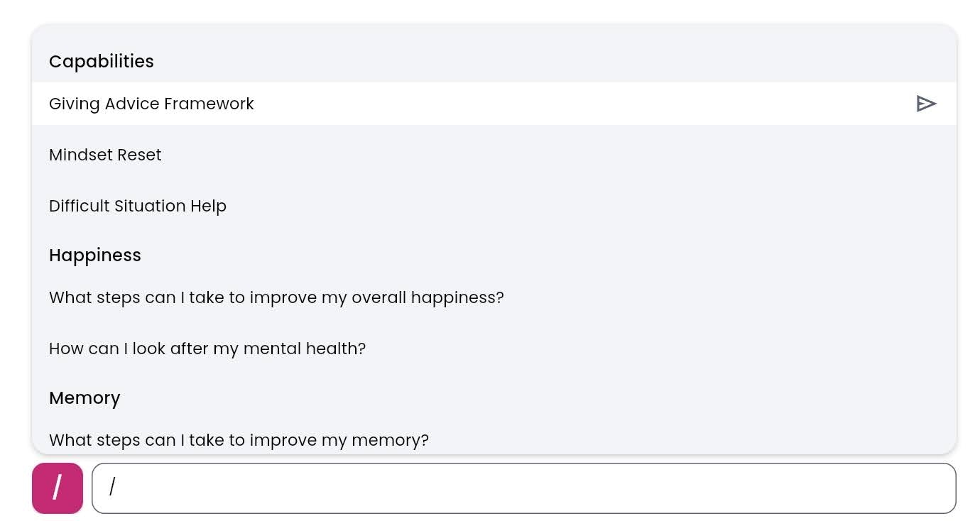
Task: Click the pink slash command button
Action: [x=58, y=488]
